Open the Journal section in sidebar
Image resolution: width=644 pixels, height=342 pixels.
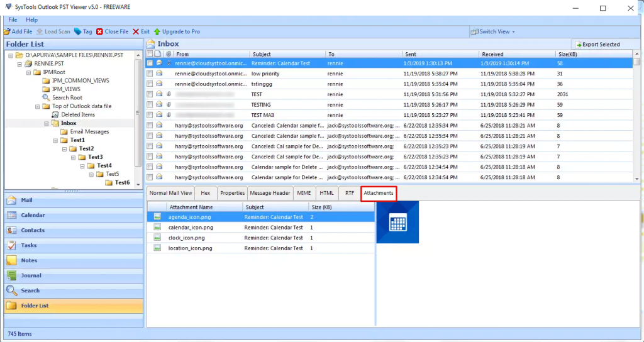74,275
